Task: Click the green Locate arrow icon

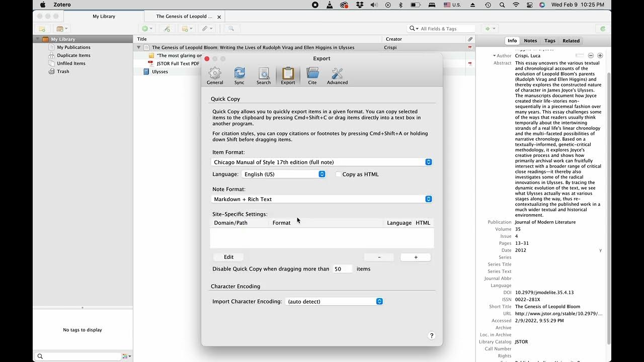Action: 490,29
